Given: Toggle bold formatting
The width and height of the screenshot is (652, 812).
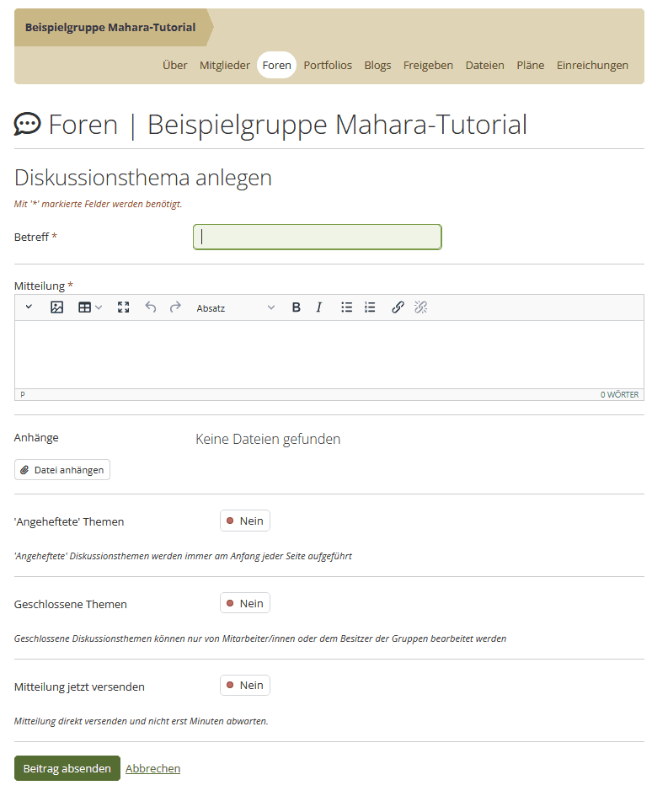Looking at the screenshot, I should pyautogui.click(x=297, y=307).
